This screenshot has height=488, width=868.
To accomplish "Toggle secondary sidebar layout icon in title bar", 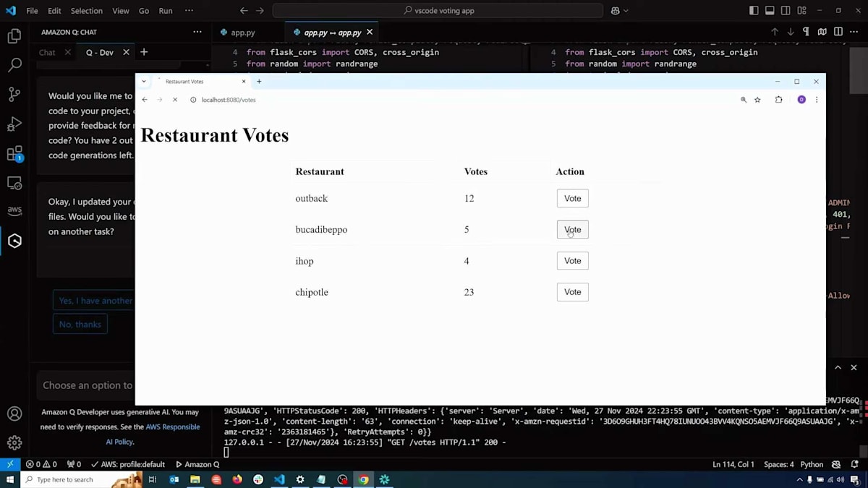I will 786,11.
